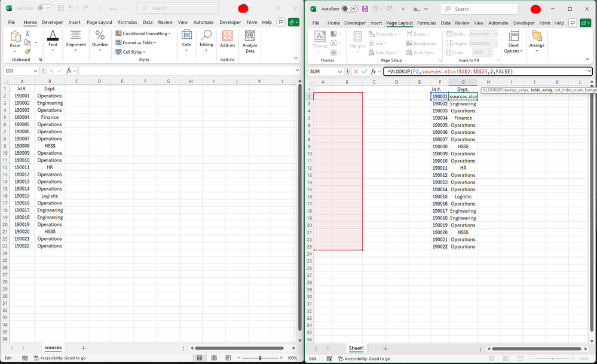Open the Editing group with magnifier icon
Viewport: 597px width, 364px height.
[206, 41]
